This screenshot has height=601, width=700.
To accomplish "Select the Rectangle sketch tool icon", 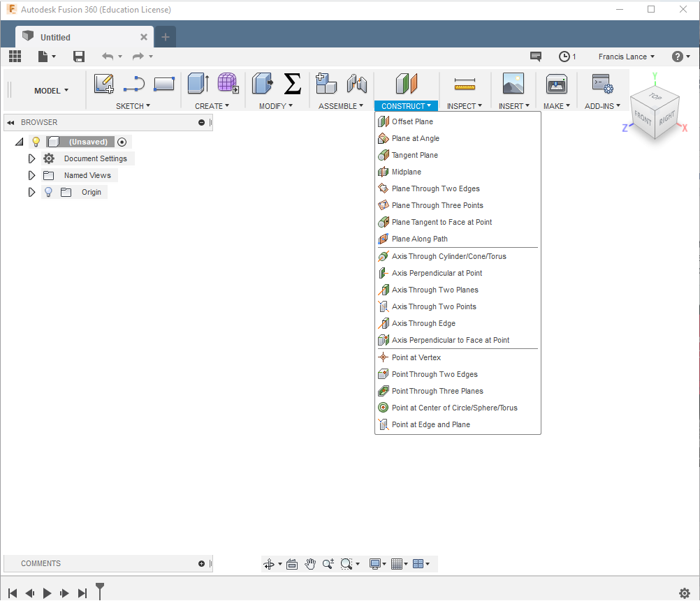I will click(164, 84).
